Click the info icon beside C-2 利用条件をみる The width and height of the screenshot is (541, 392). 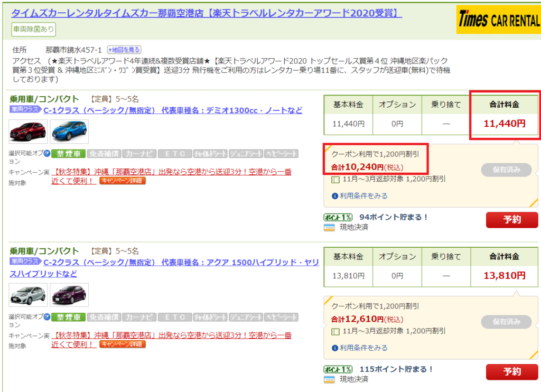[x=334, y=348]
